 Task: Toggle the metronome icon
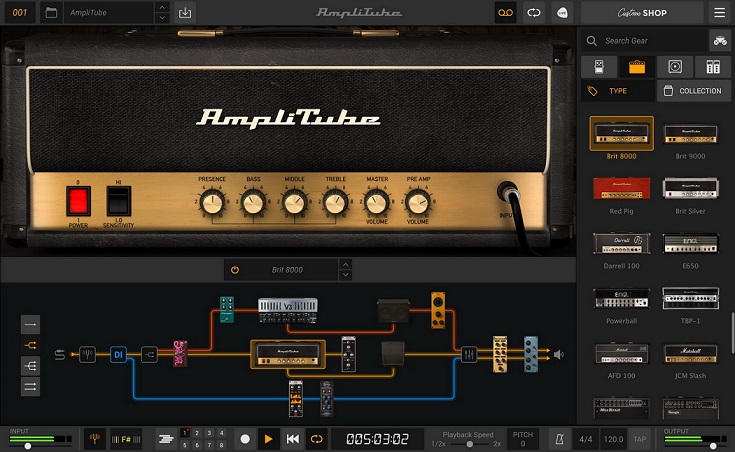point(560,439)
